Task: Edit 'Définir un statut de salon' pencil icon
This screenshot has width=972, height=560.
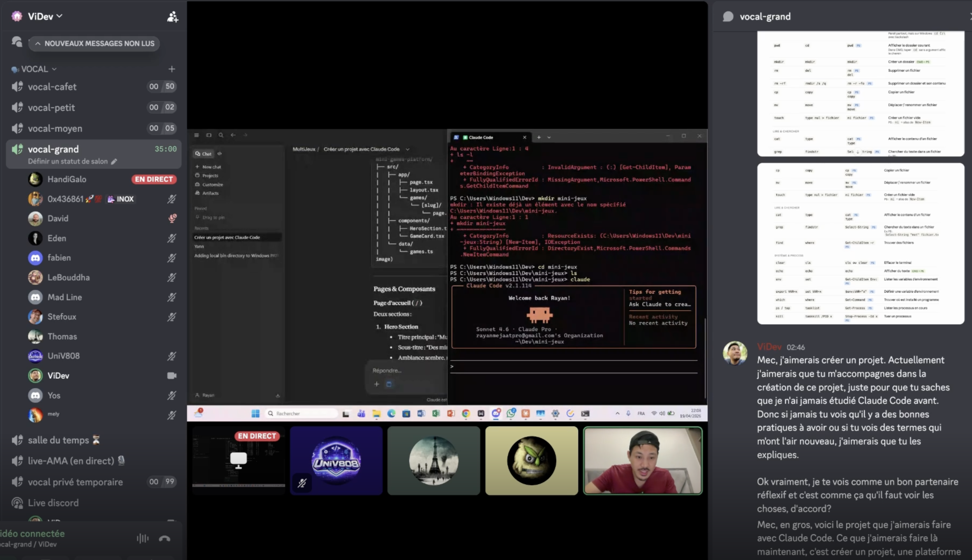Action: coord(114,161)
